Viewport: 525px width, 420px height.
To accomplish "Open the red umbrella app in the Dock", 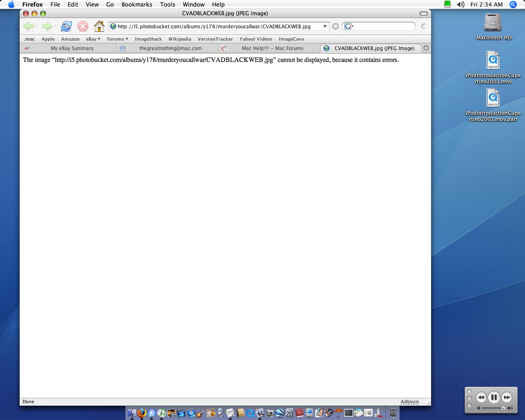I will click(339, 413).
